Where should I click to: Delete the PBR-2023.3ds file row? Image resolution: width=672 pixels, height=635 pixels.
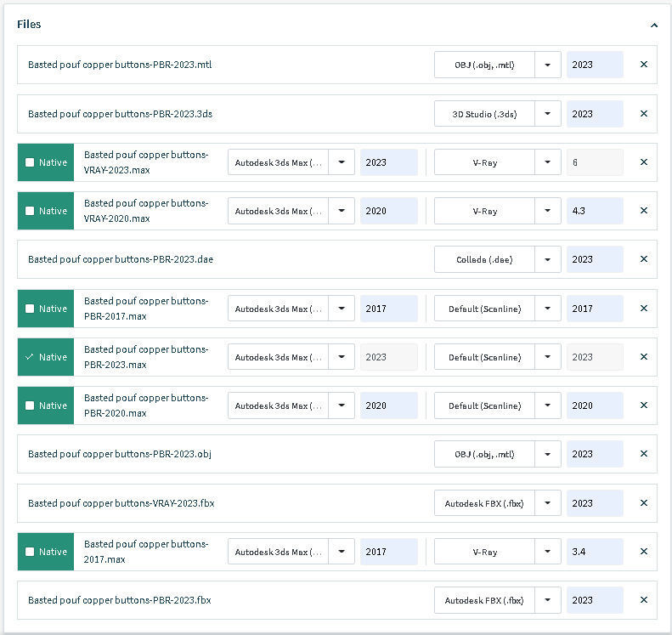tap(643, 114)
